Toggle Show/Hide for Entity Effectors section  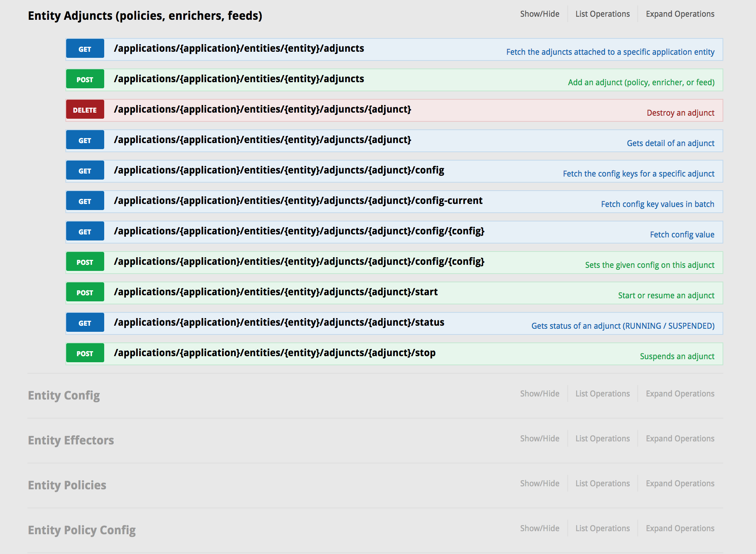tap(539, 439)
